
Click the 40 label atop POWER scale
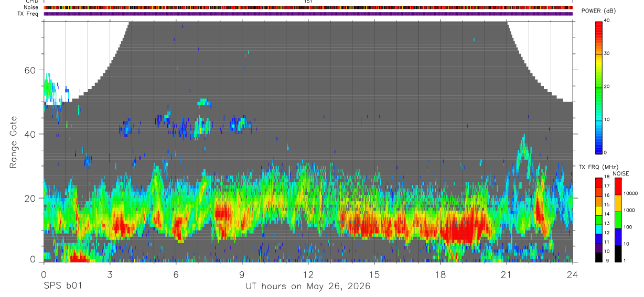[607, 20]
